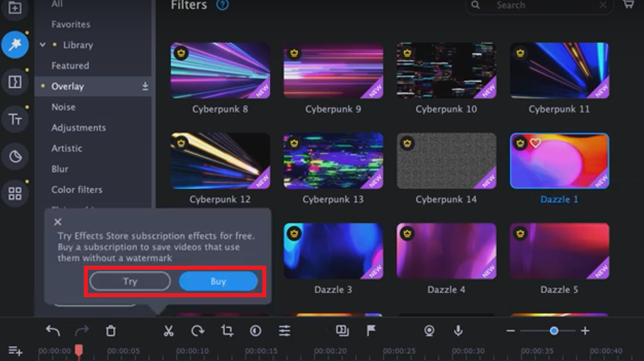The height and width of the screenshot is (361, 644).
Task: Click the zoom out minus icon
Action: (x=511, y=331)
